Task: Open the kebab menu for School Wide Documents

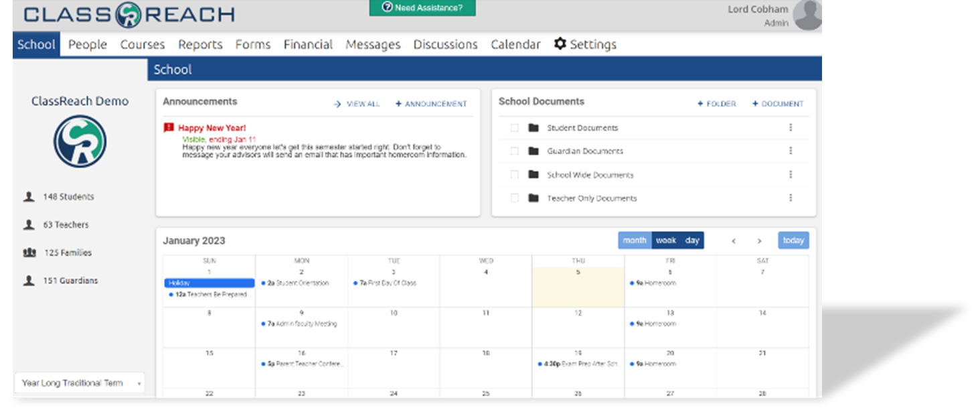Action: (791, 174)
